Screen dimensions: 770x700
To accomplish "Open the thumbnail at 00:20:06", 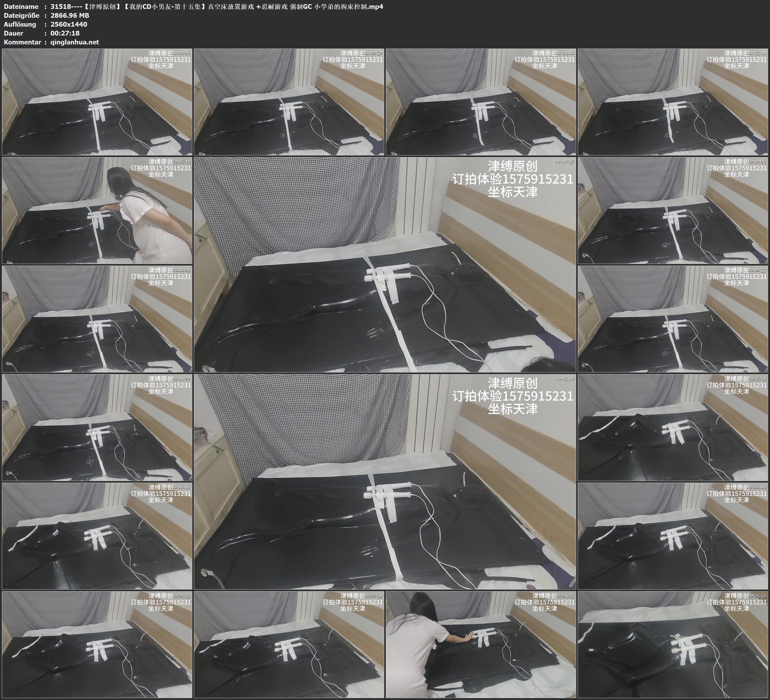I will [673, 536].
